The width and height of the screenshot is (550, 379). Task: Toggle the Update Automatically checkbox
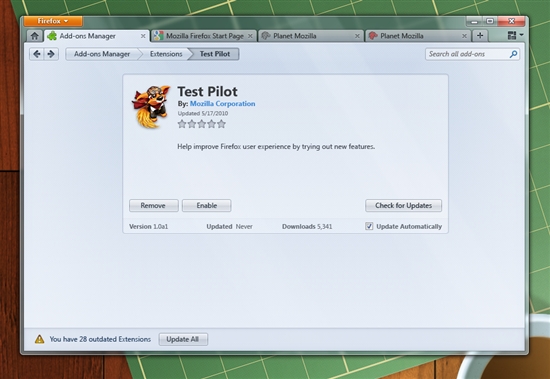369,226
